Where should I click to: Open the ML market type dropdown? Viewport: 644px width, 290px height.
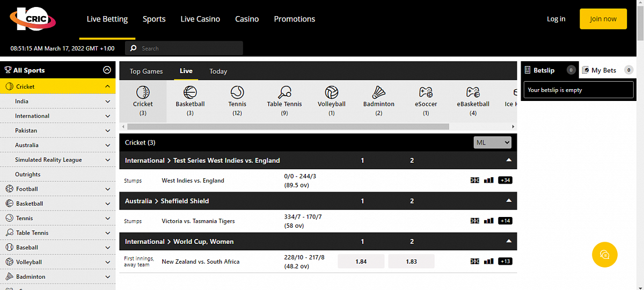tap(493, 142)
